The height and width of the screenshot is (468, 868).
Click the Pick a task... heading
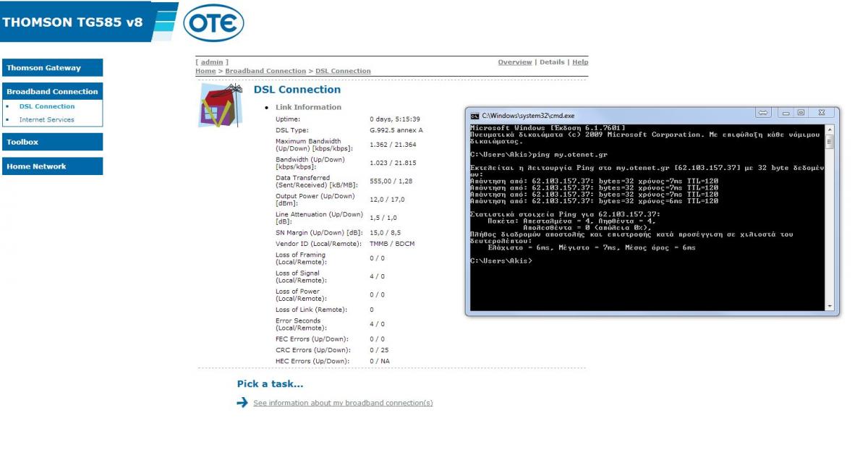pos(270,384)
